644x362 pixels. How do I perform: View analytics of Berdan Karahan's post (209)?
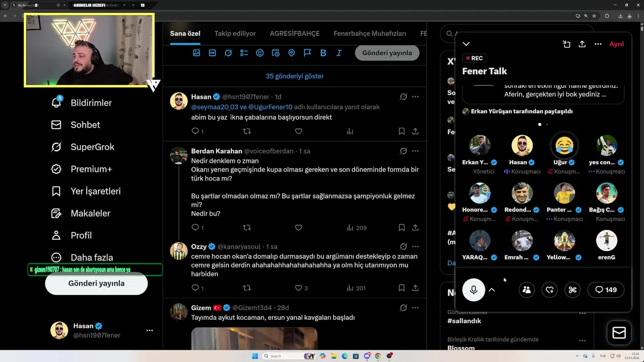click(356, 228)
